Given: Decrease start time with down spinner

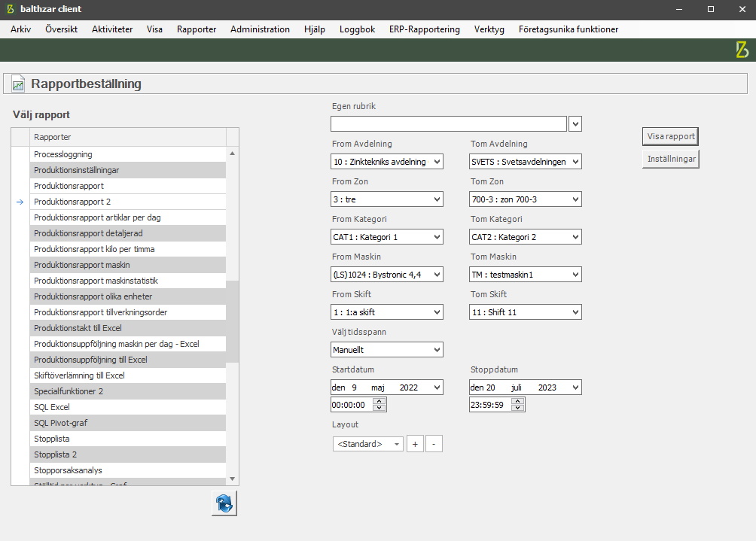Looking at the screenshot, I should coord(380,408).
